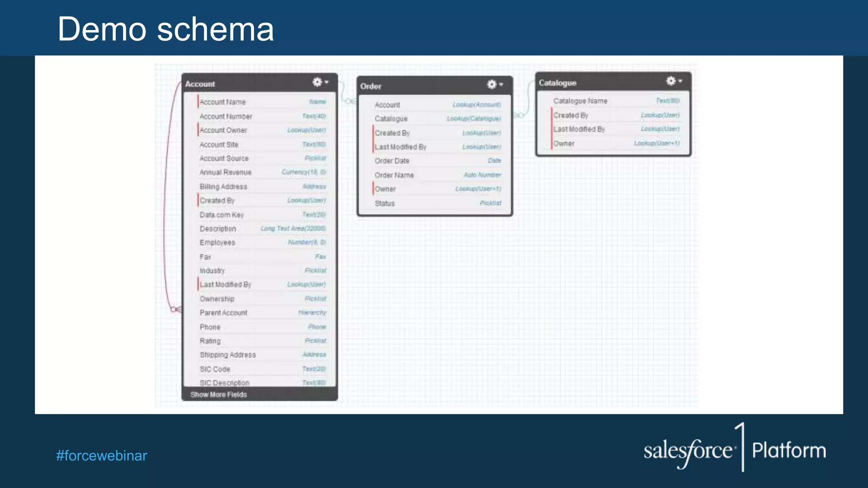Select the Account Site field

[262, 144]
